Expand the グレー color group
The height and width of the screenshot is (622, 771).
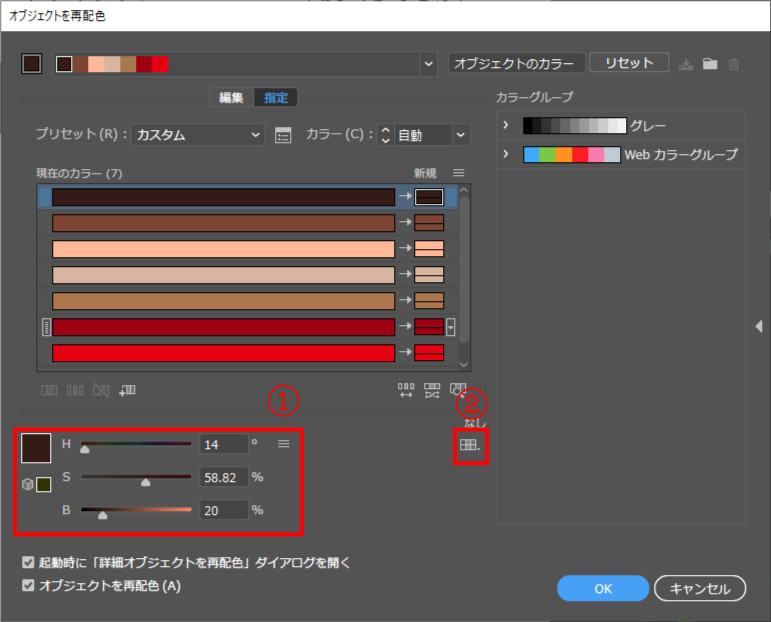click(506, 126)
